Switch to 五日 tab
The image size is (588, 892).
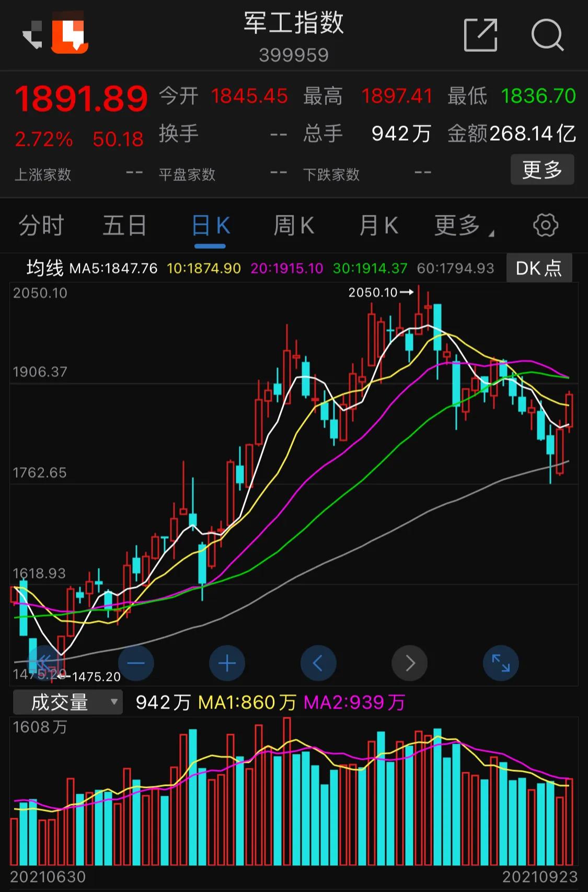pyautogui.click(x=124, y=226)
